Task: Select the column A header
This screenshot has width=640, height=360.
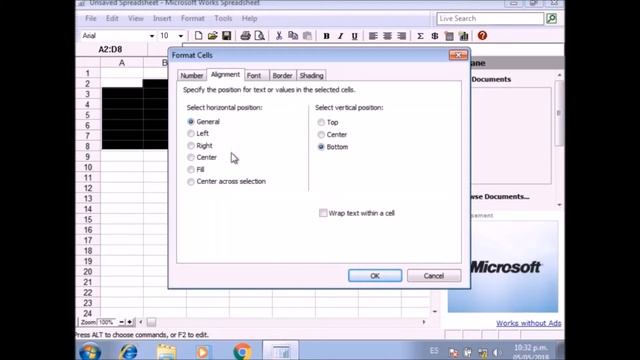Action: 122,63
